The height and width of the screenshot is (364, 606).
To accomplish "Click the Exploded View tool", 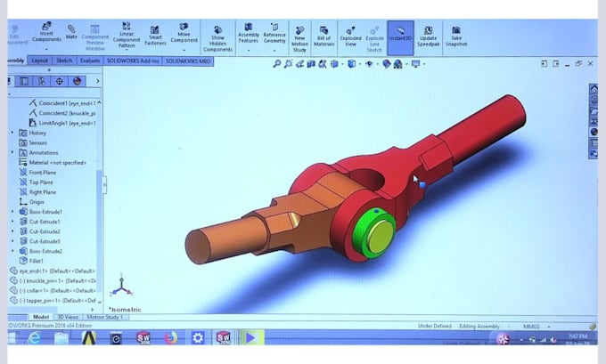I will (x=350, y=36).
